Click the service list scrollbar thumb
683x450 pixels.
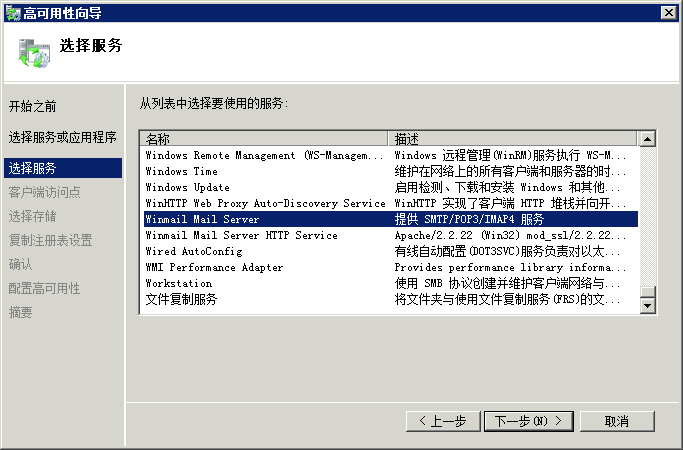[x=647, y=291]
